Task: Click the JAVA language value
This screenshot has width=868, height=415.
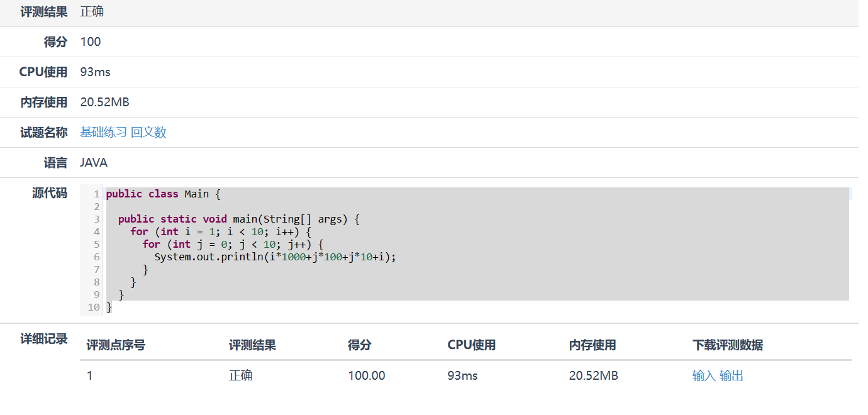Action: pos(94,163)
